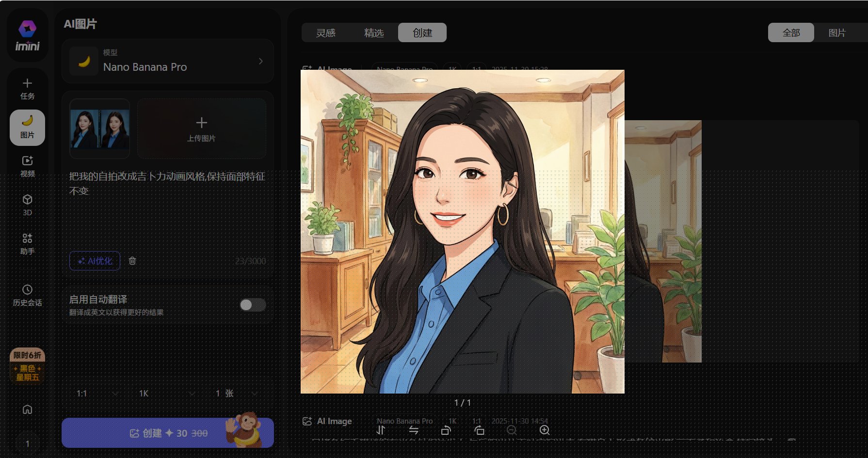
Task: Open the 1:1 aspect ratio dropdown
Action: [97, 394]
